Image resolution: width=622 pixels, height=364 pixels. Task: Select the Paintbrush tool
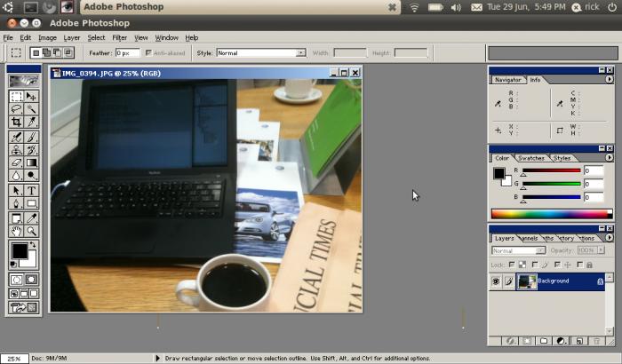(31, 138)
